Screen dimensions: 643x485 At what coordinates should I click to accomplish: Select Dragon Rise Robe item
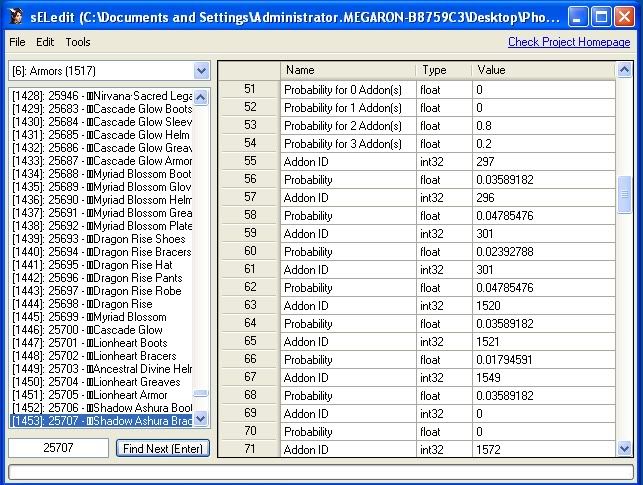(102, 291)
